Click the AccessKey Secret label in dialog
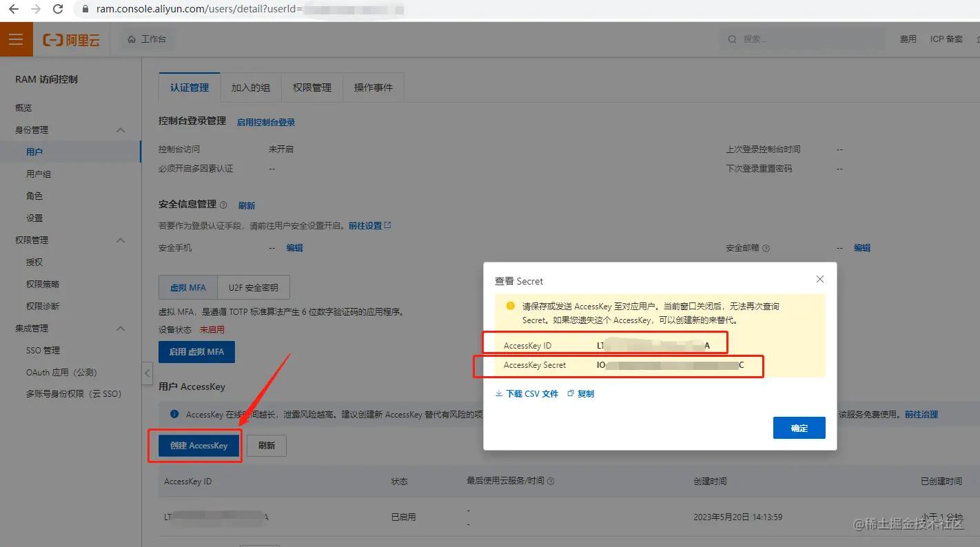The width and height of the screenshot is (980, 547). click(x=535, y=365)
